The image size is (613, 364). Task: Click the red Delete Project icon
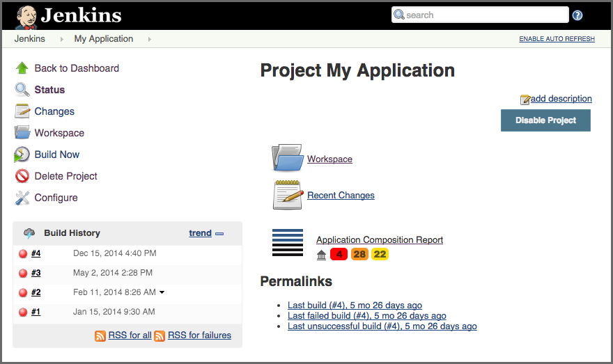click(x=22, y=176)
